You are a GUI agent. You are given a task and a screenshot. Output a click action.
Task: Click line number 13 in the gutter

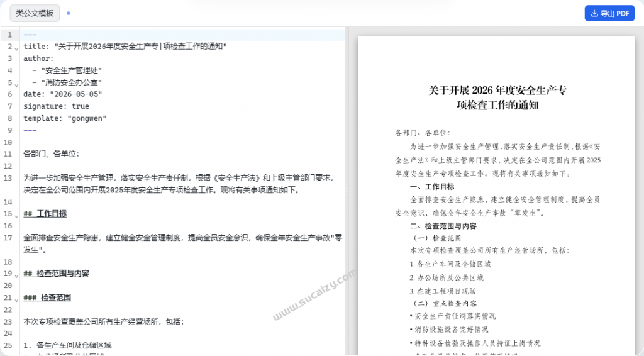(8, 178)
